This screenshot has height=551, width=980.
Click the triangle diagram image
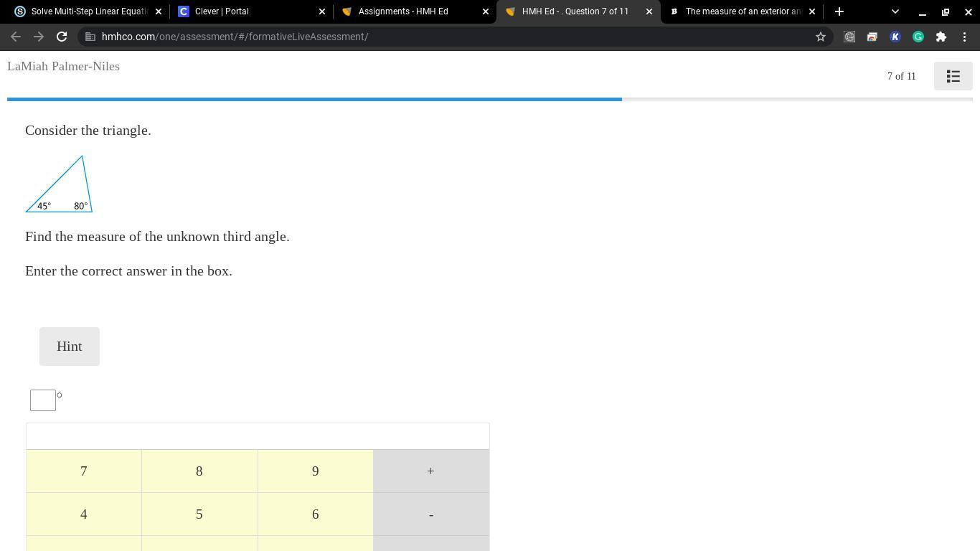point(59,184)
